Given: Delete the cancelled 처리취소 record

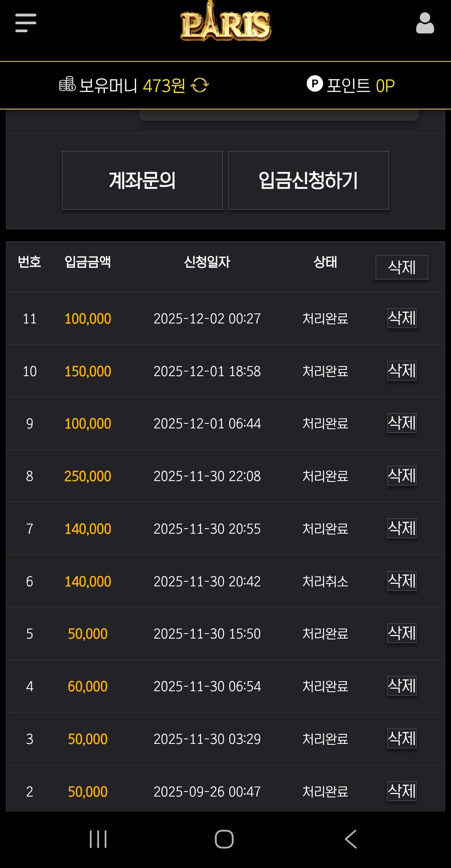Looking at the screenshot, I should tap(401, 581).
